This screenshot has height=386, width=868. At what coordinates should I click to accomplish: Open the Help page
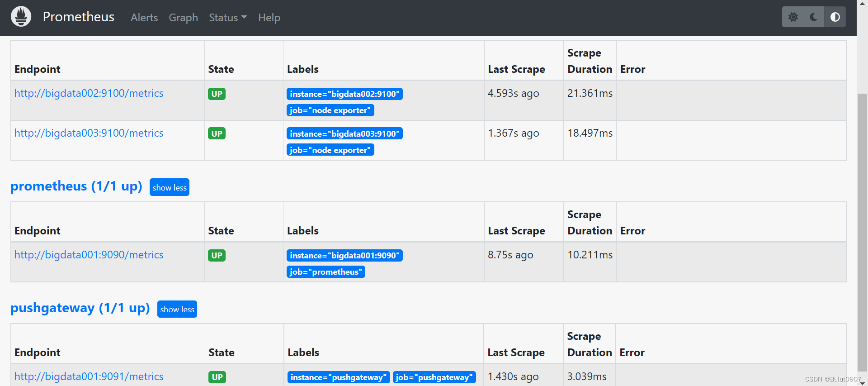pyautogui.click(x=269, y=18)
